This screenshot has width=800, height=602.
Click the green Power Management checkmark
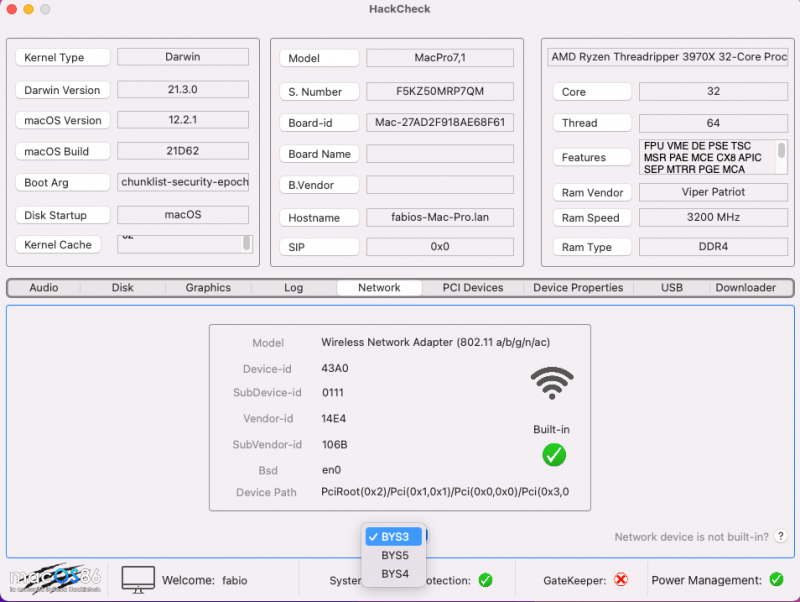point(776,580)
